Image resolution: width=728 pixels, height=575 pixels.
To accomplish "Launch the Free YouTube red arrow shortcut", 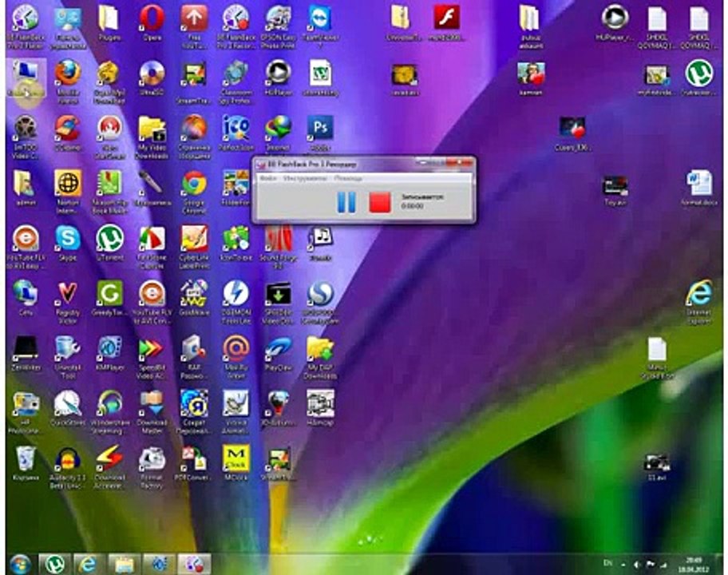I will [194, 27].
